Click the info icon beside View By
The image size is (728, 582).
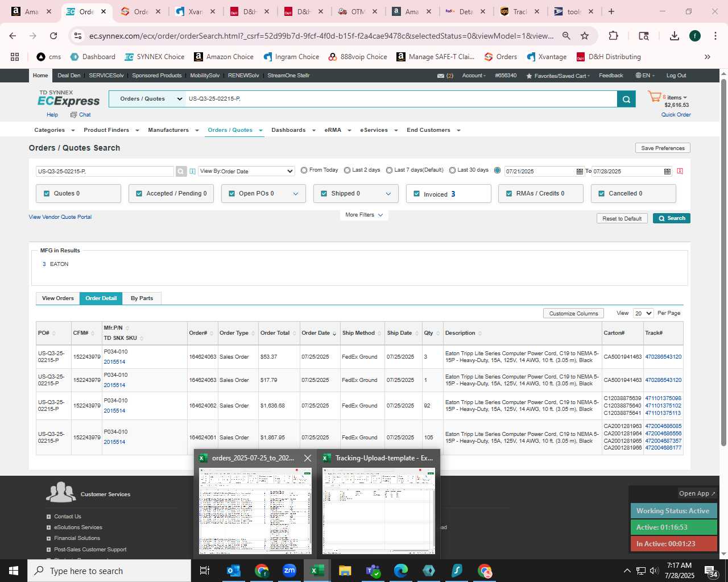[192, 171]
